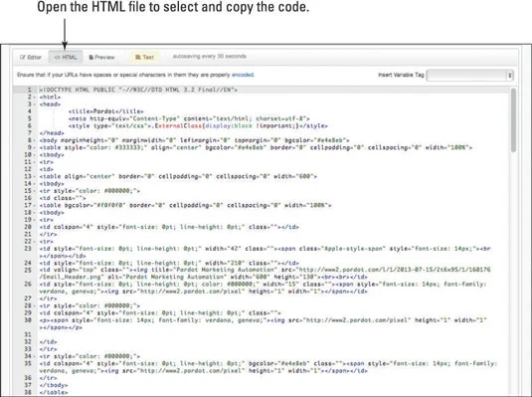Click the title Pardot line of code
The width and height of the screenshot is (532, 397).
pyautogui.click(x=105, y=111)
